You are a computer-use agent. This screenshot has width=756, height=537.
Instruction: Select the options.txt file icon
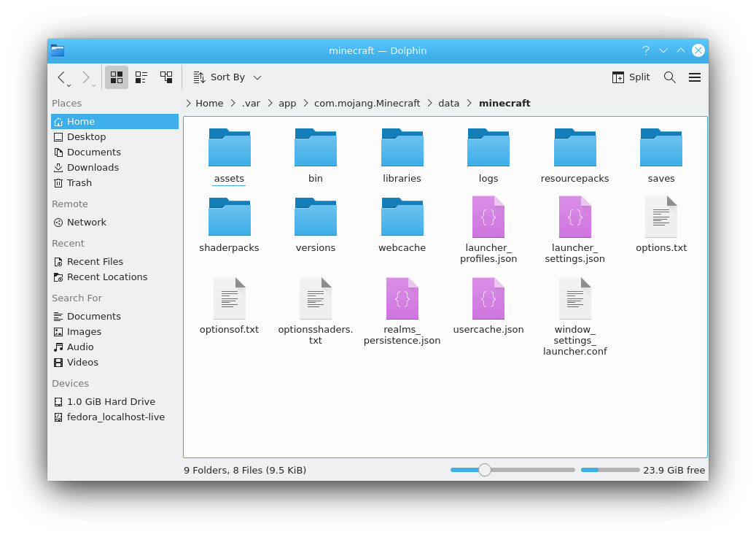tap(660, 217)
